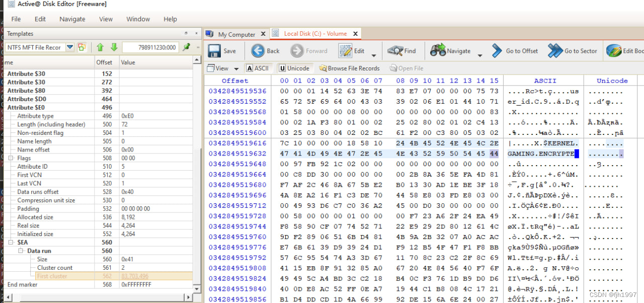Click the Forward navigation button

tap(309, 51)
